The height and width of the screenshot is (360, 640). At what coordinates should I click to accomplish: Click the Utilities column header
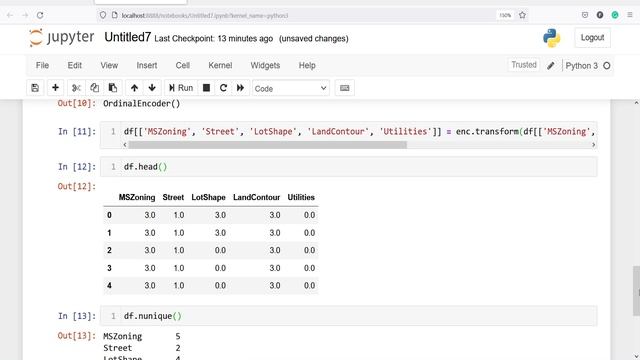[301, 198]
